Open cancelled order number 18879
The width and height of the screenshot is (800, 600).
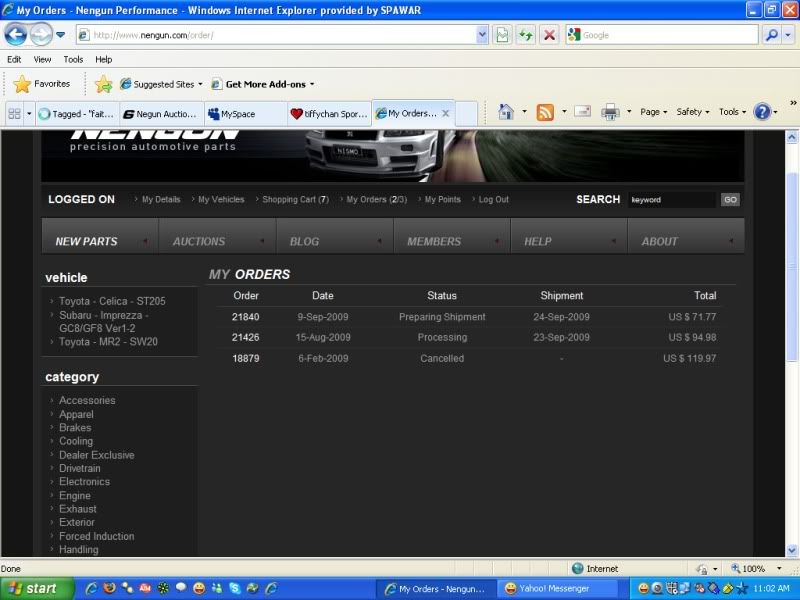click(x=245, y=358)
